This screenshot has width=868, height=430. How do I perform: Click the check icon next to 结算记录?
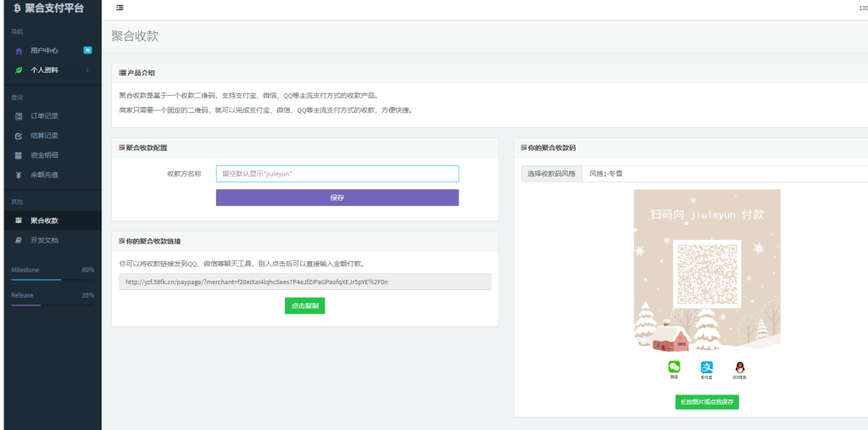[x=19, y=136]
